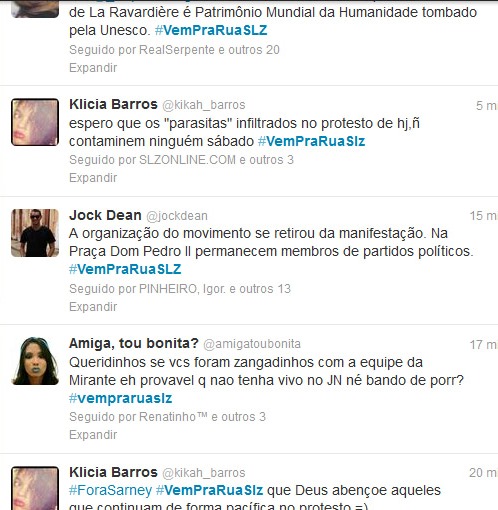
Task: Visit @jockdean profile handle
Action: (177, 216)
